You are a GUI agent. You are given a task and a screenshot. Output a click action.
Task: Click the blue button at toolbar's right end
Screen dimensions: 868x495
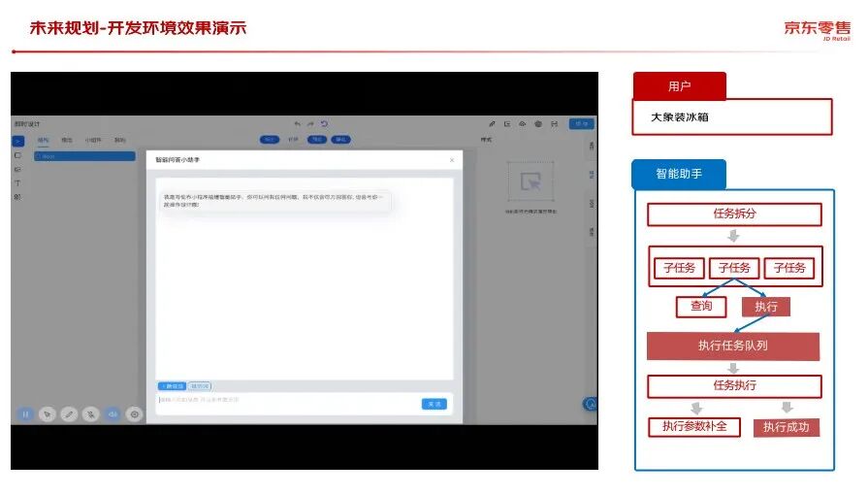[x=581, y=123]
